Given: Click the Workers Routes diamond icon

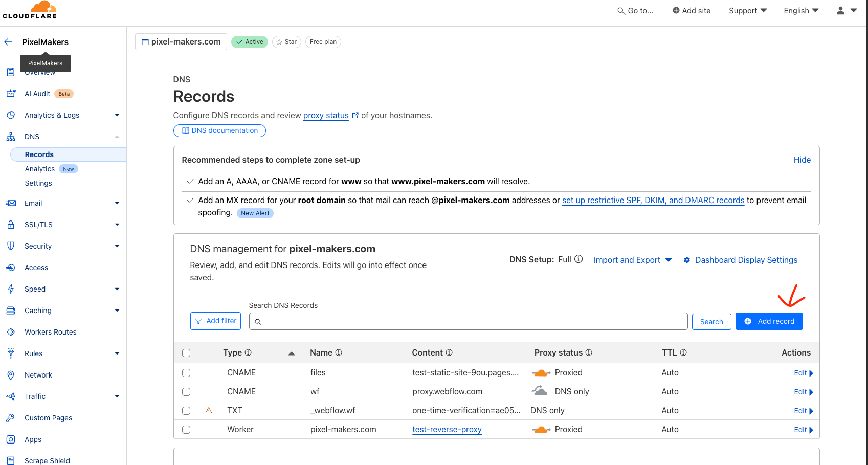Looking at the screenshot, I should (x=11, y=332).
